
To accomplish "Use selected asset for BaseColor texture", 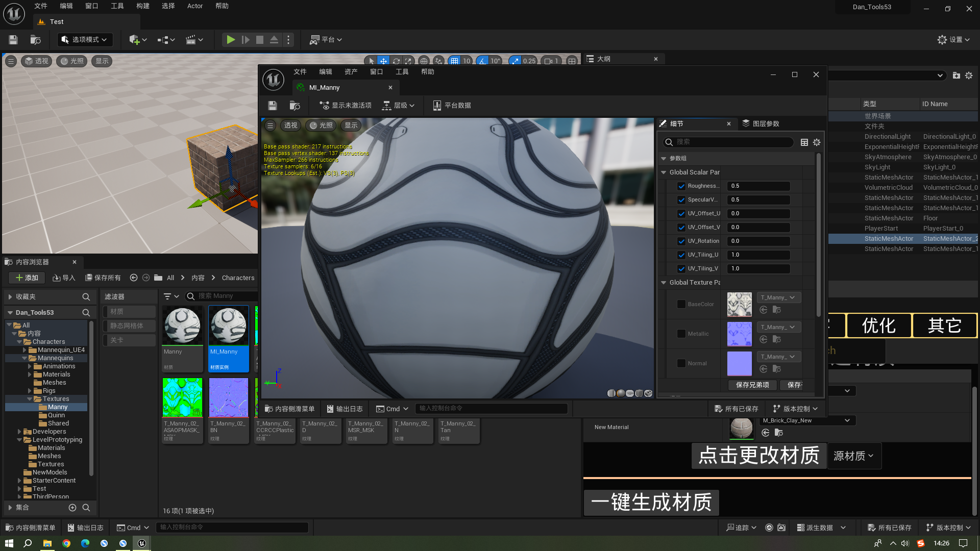I will 764,310.
